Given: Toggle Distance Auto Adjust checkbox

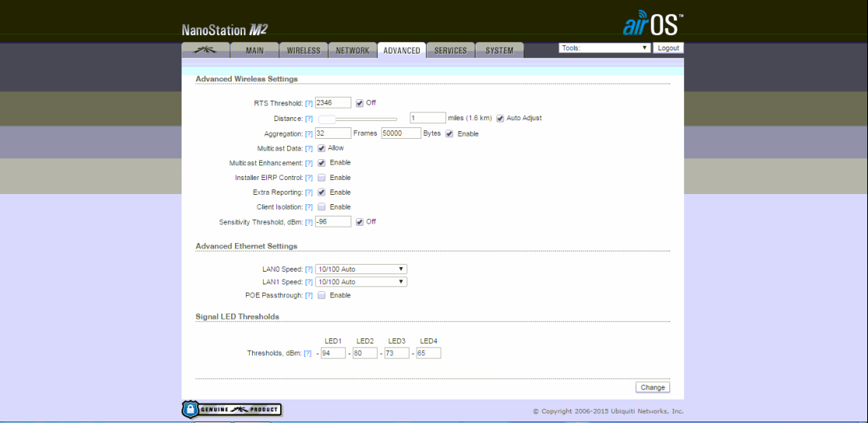Looking at the screenshot, I should coord(500,118).
